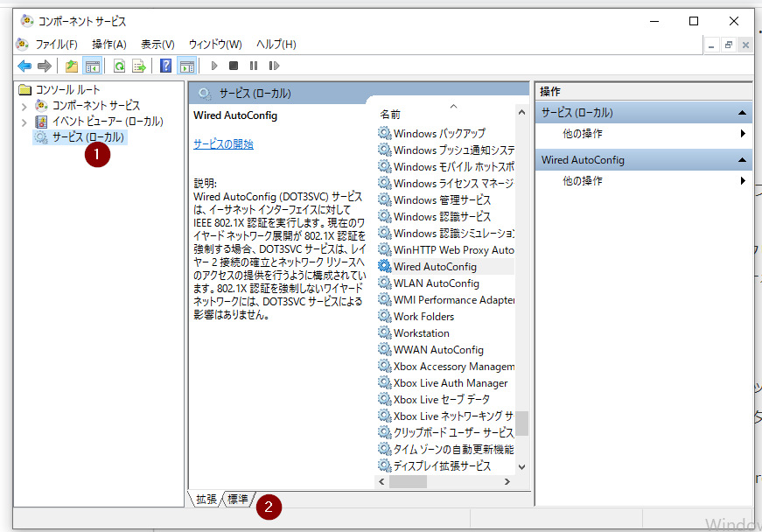Viewport: 762px width, 532px height.
Task: Switch to the 拡張 tab
Action: [206, 499]
